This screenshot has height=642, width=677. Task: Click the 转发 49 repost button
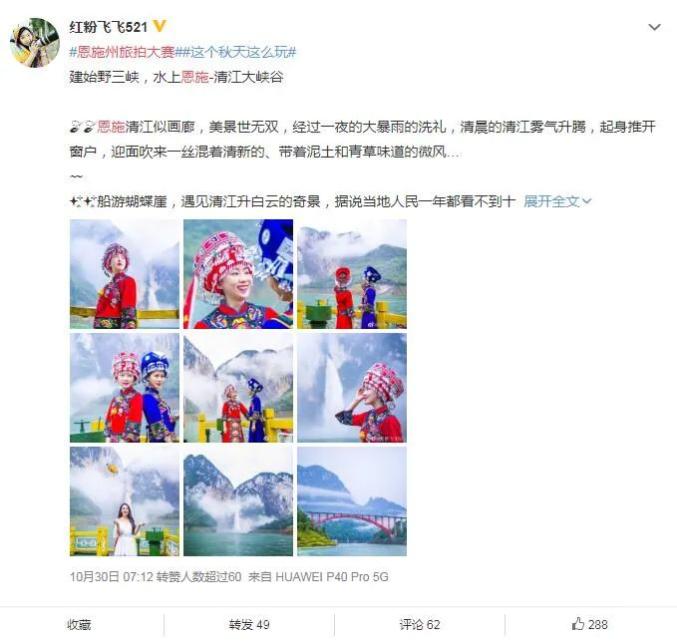[249, 624]
